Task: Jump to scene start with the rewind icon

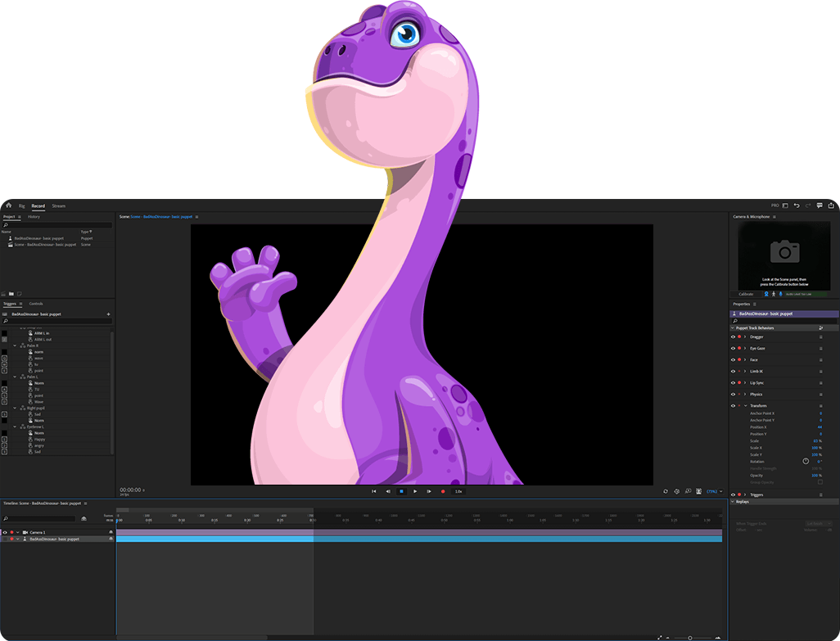Action: coord(374,491)
